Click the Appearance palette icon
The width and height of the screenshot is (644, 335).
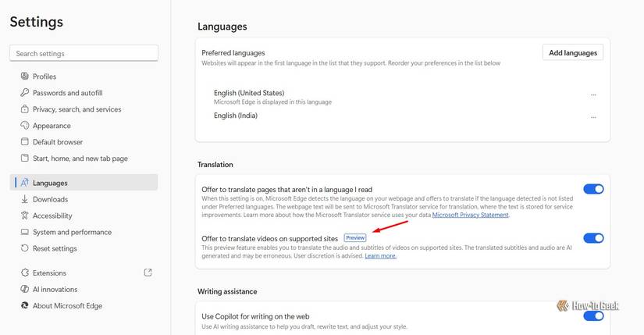coord(25,126)
